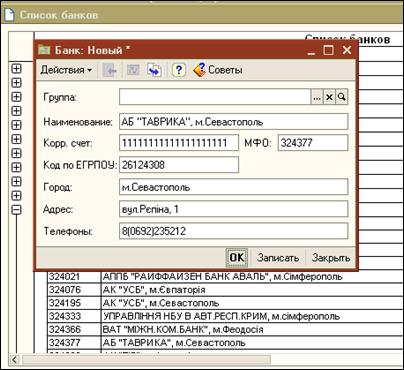Expand the fifth plus node in the list
The image size is (404, 370).
click(x=16, y=125)
